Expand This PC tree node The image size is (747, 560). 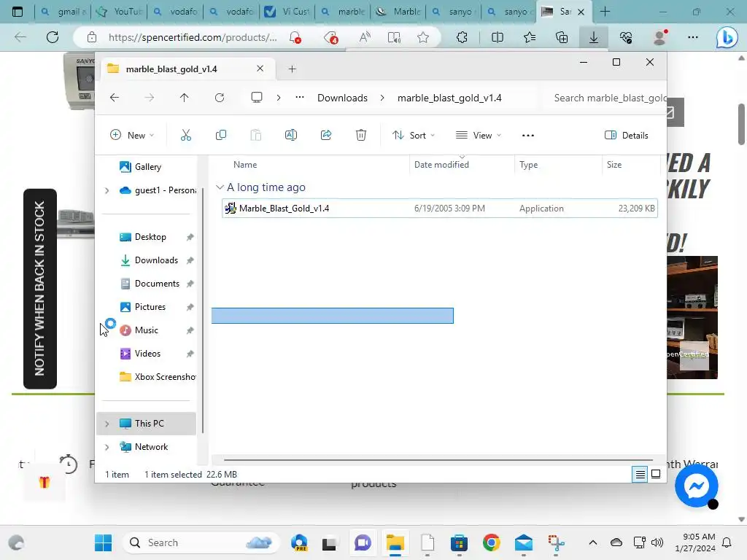107,424
